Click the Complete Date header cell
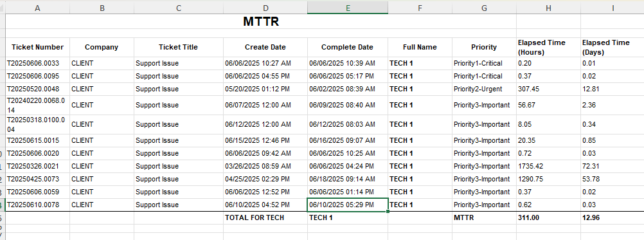 tap(348, 47)
